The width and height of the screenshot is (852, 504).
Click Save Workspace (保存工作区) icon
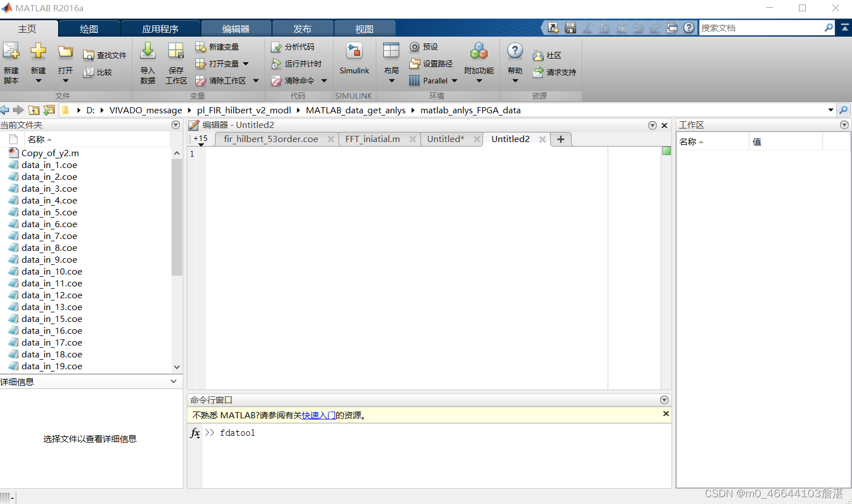click(176, 51)
